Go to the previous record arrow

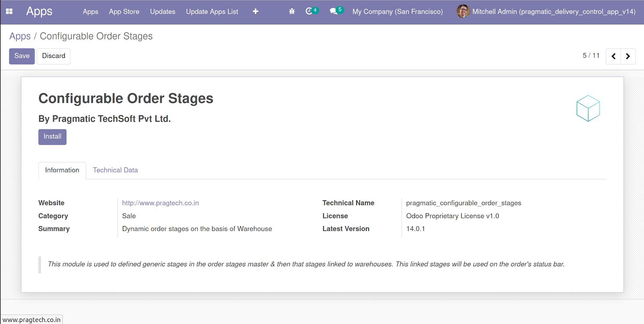click(x=613, y=56)
